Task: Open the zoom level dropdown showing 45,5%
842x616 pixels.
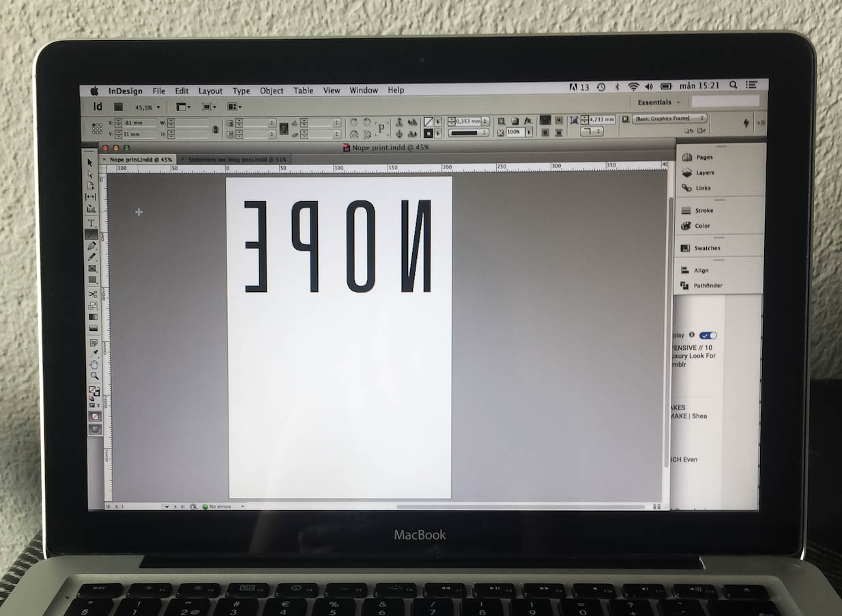Action: click(147, 108)
